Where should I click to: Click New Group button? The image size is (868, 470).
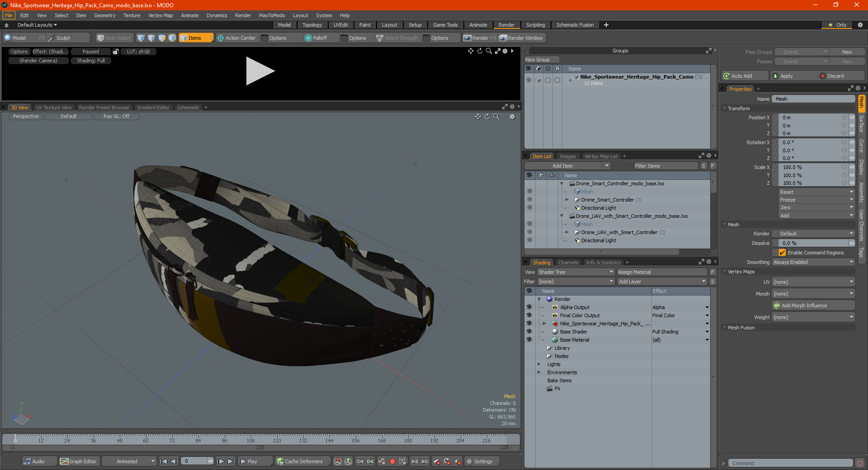pyautogui.click(x=542, y=60)
